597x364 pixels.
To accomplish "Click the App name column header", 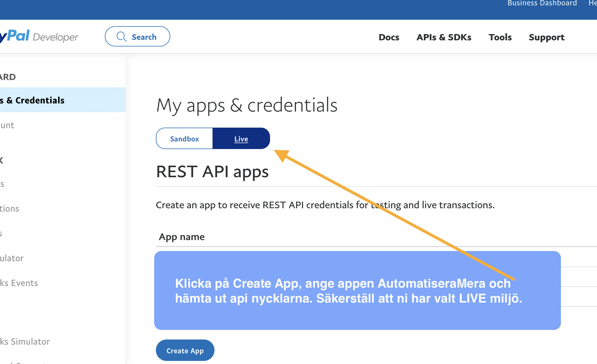I will (182, 237).
